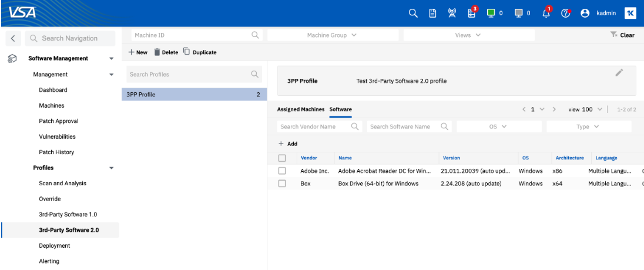This screenshot has width=644, height=270.
Task: Go to next page arrow
Action: pos(554,109)
